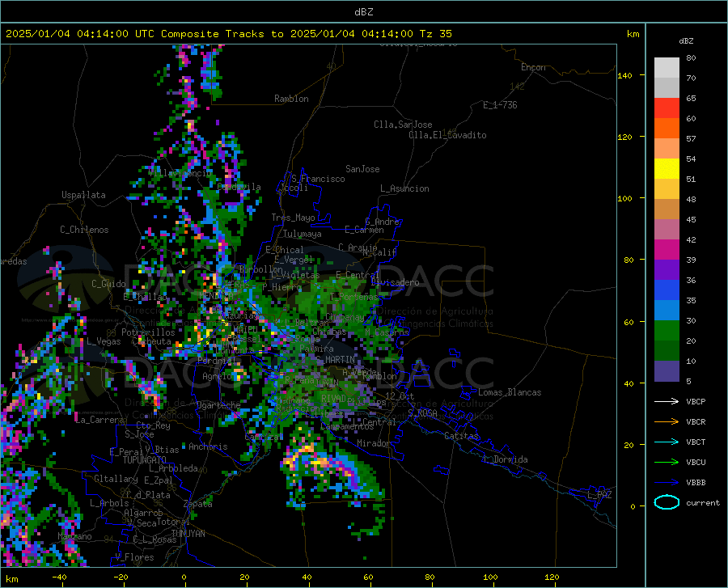
Task: Click the 'L_Asuncion' map label
Action: 404,188
